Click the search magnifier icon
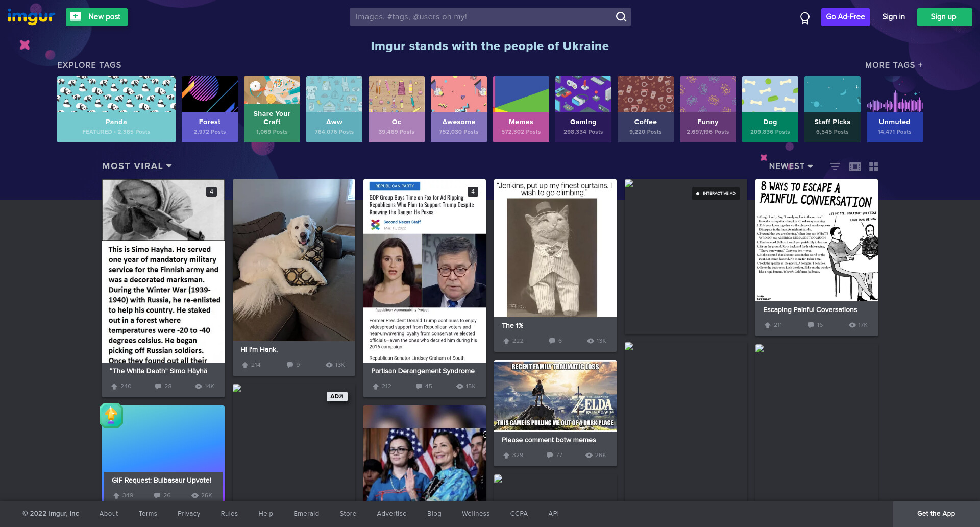The image size is (980, 527). tap(621, 17)
